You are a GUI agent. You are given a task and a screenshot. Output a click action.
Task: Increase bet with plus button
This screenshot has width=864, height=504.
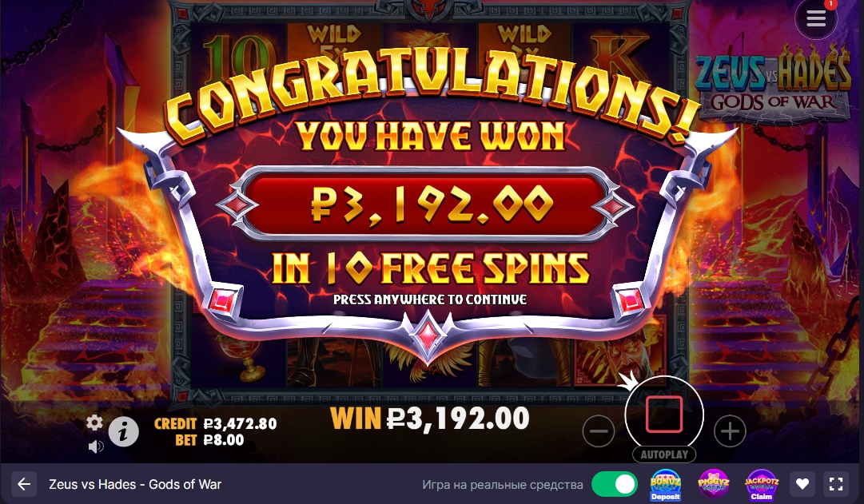coord(730,431)
